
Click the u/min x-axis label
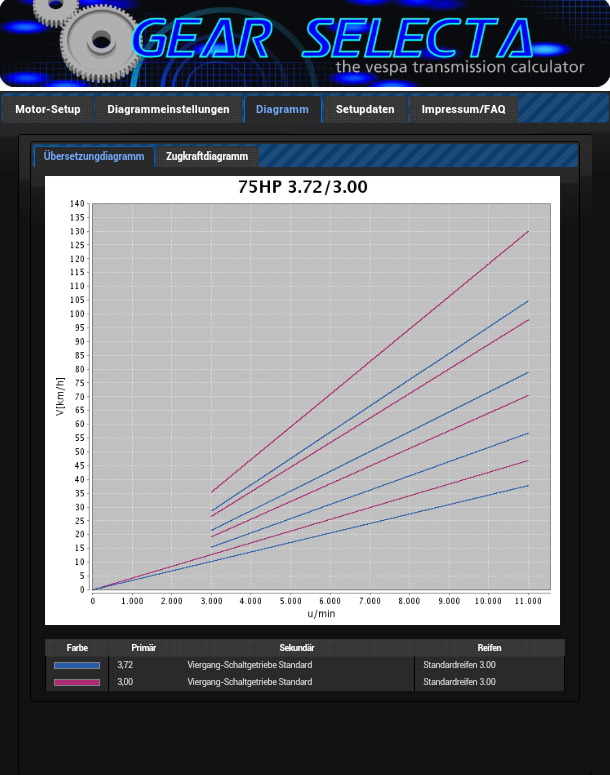coord(321,613)
